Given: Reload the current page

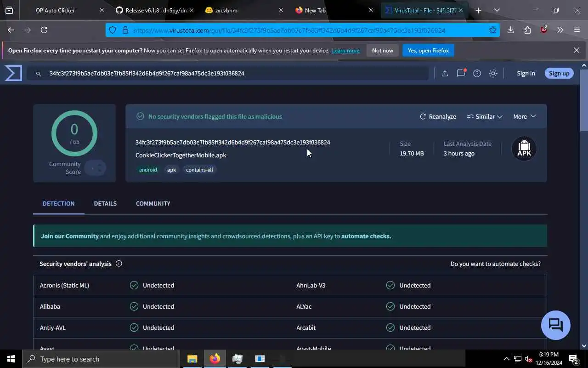Looking at the screenshot, I should tap(44, 30).
